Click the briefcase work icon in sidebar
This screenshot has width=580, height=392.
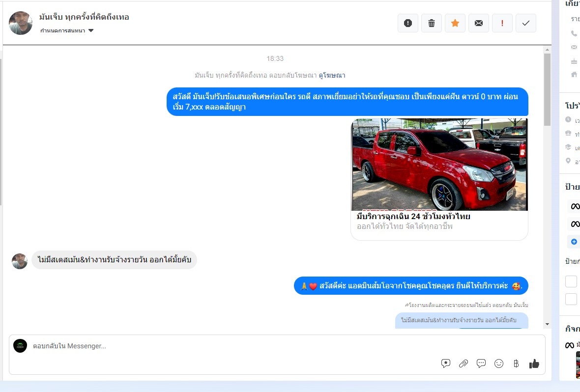click(568, 133)
